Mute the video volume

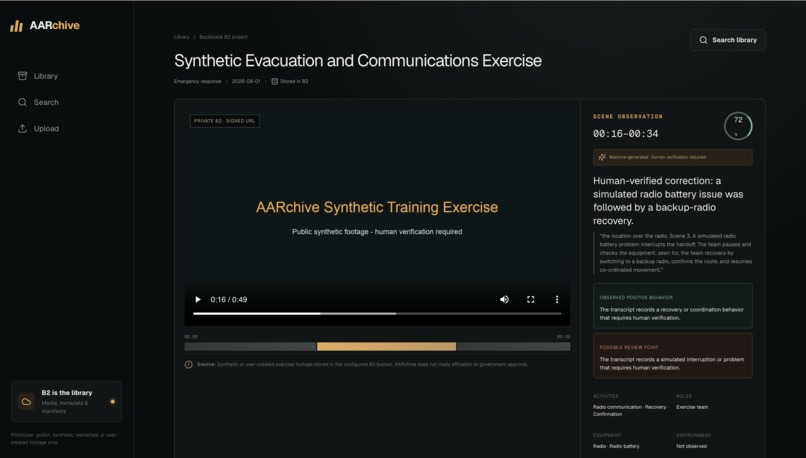(504, 300)
